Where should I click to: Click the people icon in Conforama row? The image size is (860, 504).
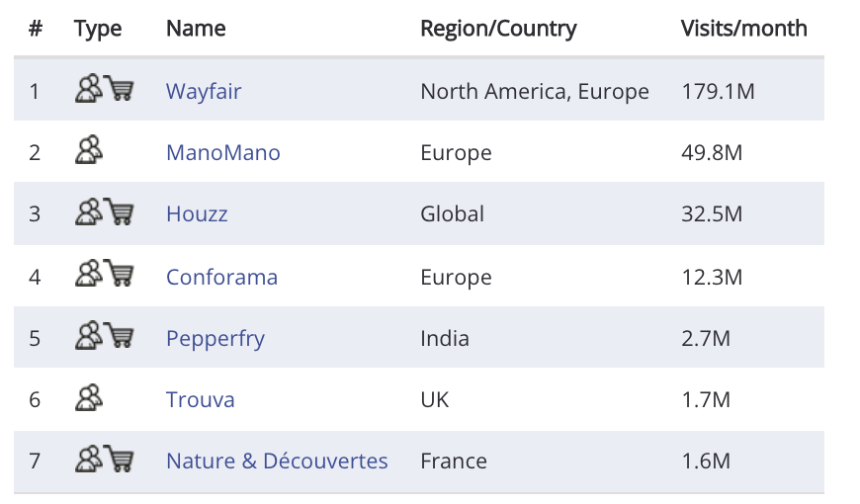coord(89,273)
